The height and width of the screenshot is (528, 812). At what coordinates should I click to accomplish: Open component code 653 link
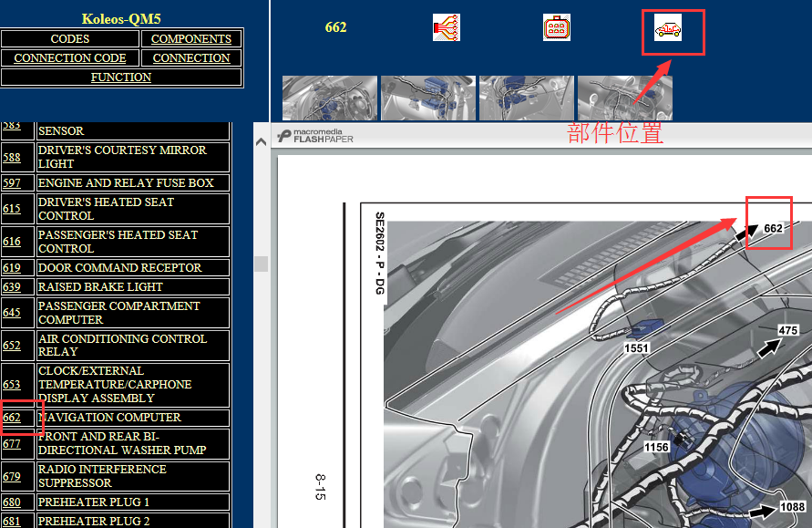(x=12, y=385)
